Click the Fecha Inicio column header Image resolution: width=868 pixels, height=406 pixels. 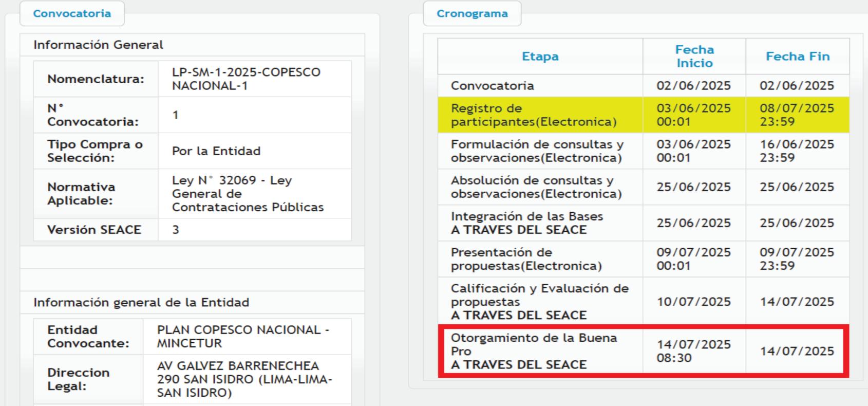pyautogui.click(x=694, y=57)
